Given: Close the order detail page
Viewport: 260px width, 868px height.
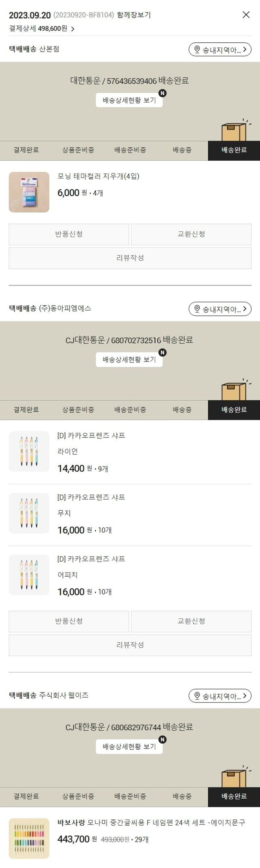Looking at the screenshot, I should [x=246, y=15].
